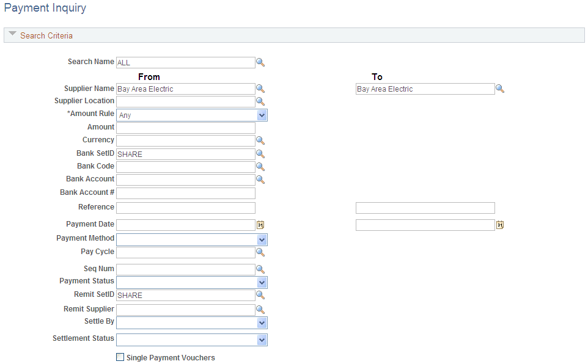Open the Pay Cycle lookup prompt
Image resolution: width=588 pixels, height=364 pixels.
point(260,252)
